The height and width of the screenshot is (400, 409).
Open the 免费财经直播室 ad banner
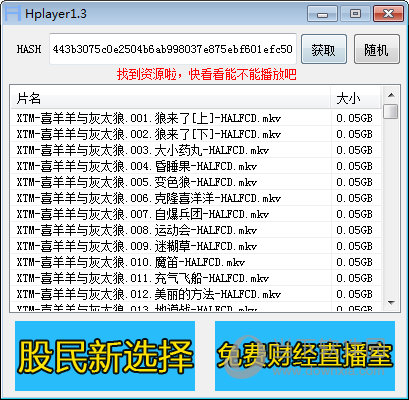click(305, 356)
